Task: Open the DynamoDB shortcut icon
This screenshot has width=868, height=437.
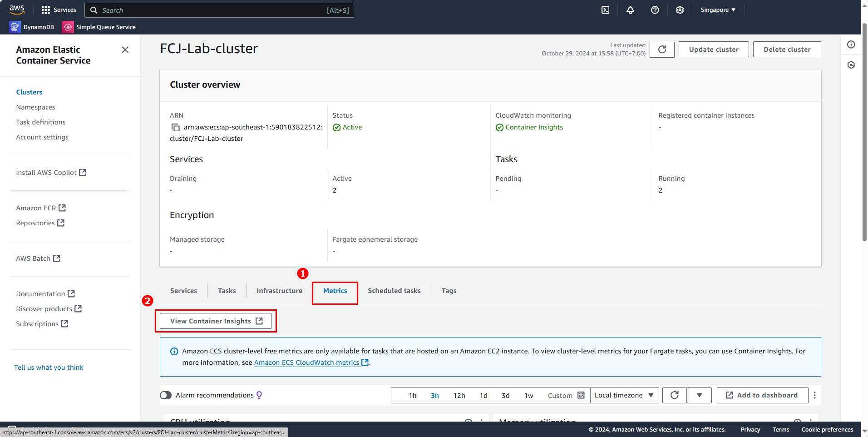Action: pyautogui.click(x=15, y=27)
